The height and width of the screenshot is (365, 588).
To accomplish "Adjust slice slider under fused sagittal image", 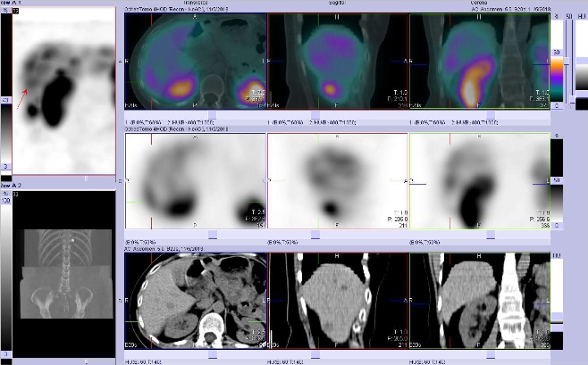I will [x=315, y=114].
